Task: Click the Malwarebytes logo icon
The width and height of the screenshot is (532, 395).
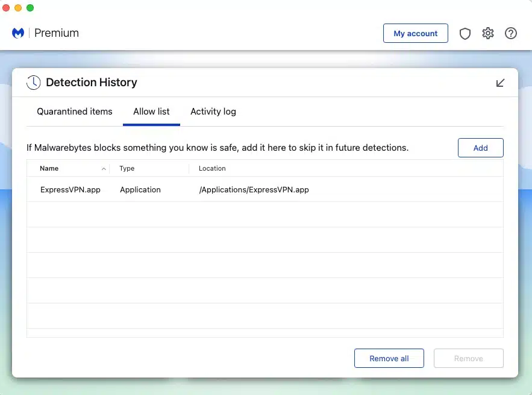Action: coord(18,33)
